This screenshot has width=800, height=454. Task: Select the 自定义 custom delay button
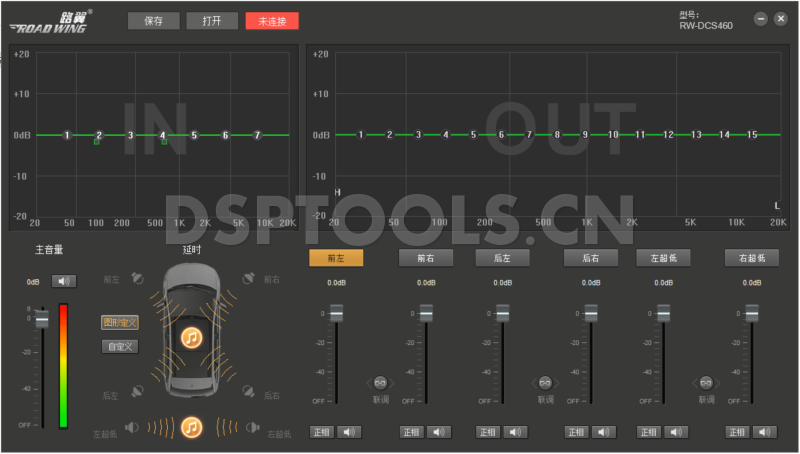[120, 346]
